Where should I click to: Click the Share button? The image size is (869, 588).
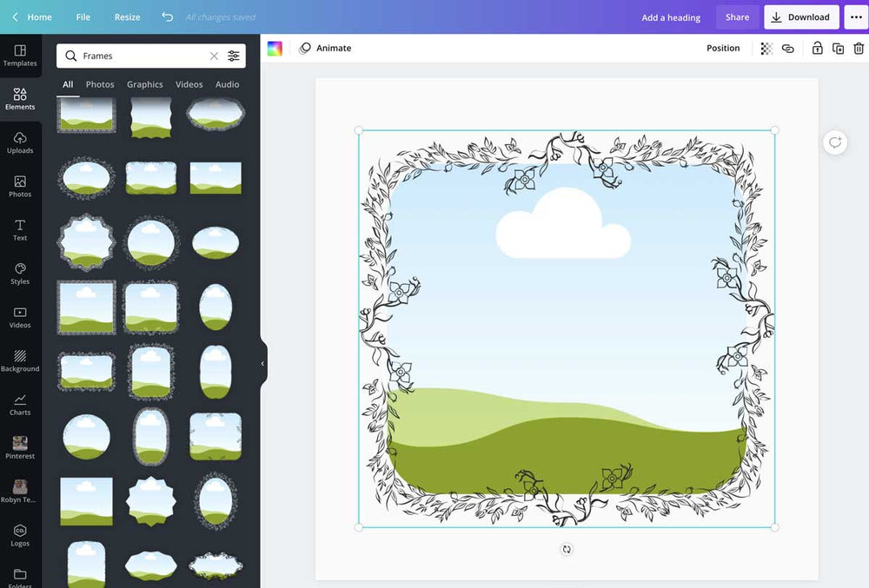click(737, 17)
